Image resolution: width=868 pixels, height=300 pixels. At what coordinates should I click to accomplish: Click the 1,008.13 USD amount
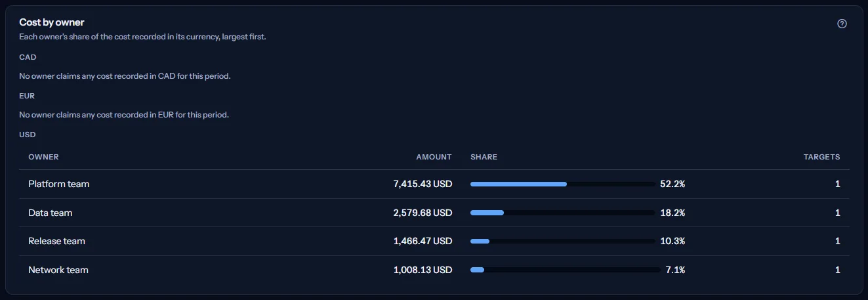tap(423, 270)
